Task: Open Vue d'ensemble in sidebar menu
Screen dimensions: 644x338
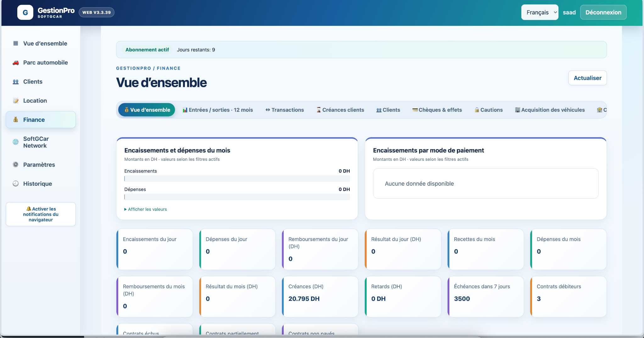Action: coord(41,43)
